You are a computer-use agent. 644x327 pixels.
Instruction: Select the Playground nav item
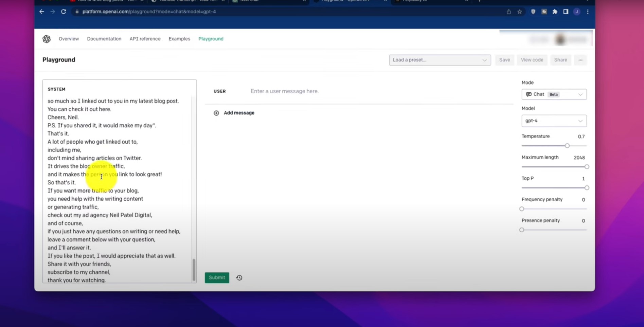coord(211,39)
